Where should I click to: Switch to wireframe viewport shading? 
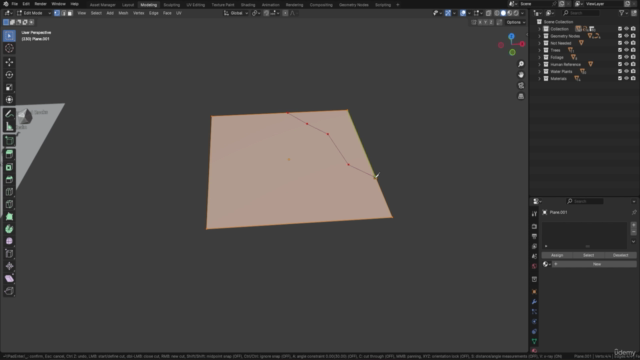coord(497,13)
